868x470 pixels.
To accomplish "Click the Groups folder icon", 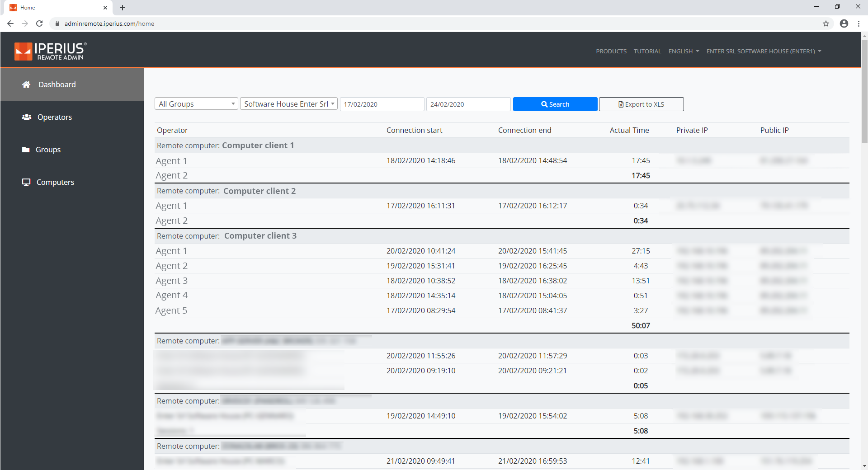I will pyautogui.click(x=26, y=150).
